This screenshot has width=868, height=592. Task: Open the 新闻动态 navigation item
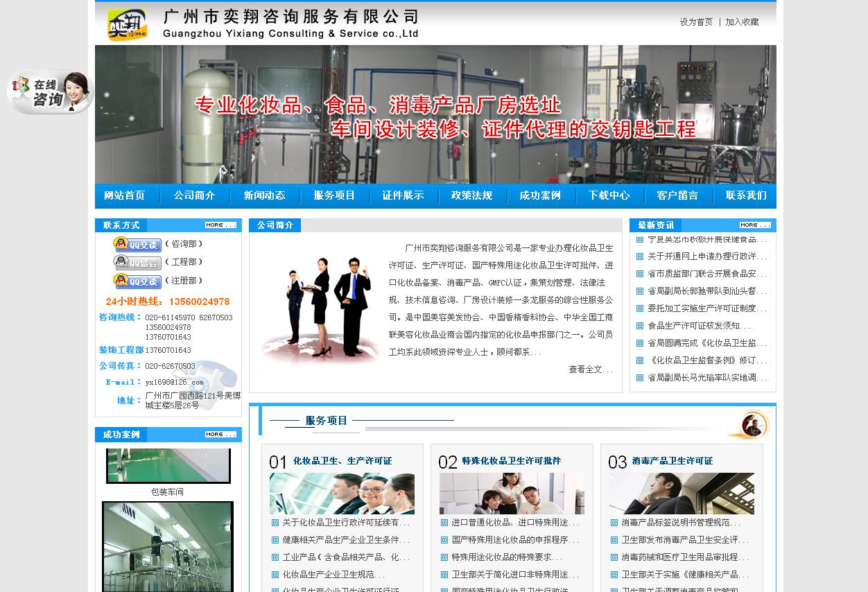pos(264,195)
